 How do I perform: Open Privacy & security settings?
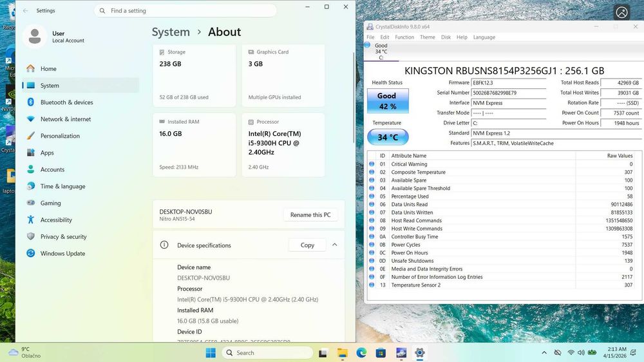(x=80, y=236)
